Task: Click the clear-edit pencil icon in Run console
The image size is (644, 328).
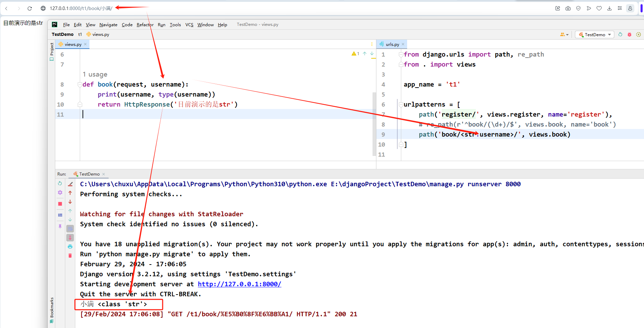Action: 70,184
